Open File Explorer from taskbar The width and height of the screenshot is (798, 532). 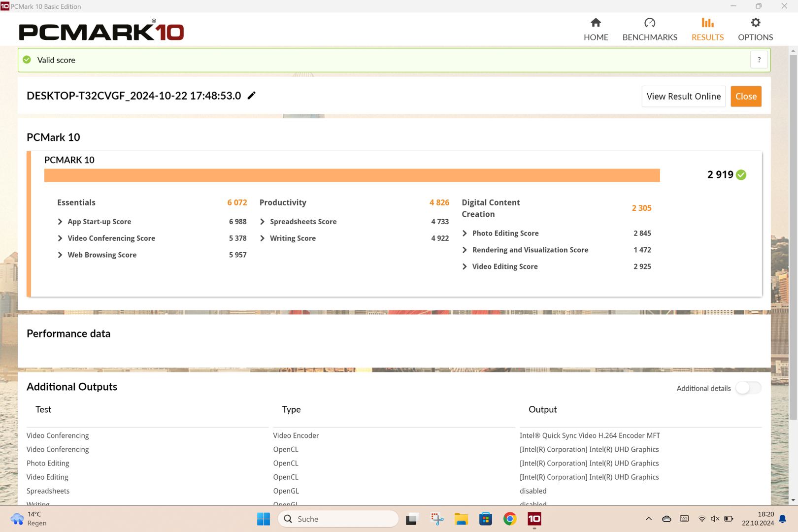[461, 519]
